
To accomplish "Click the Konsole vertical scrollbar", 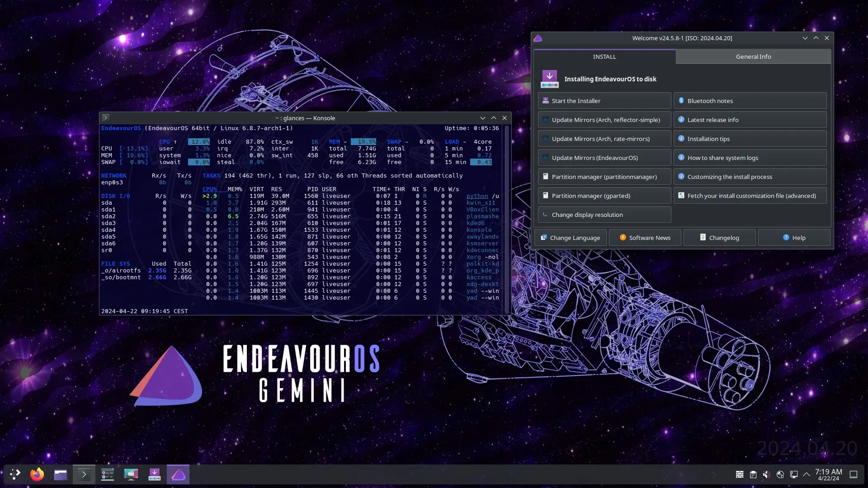I will 507,220.
